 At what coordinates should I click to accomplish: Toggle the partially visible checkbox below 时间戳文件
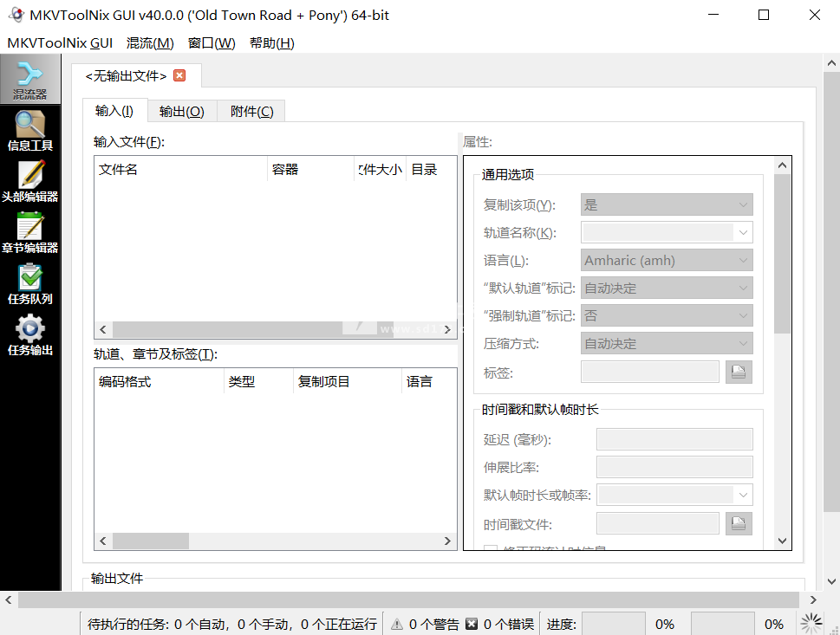click(491, 548)
